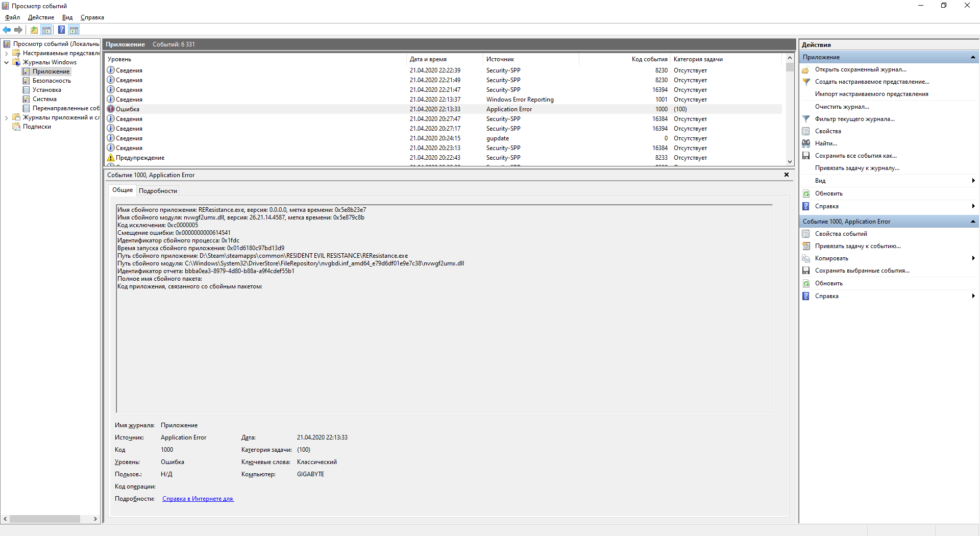Image resolution: width=980 pixels, height=536 pixels.
Task: Close the event preview pane
Action: [787, 175]
